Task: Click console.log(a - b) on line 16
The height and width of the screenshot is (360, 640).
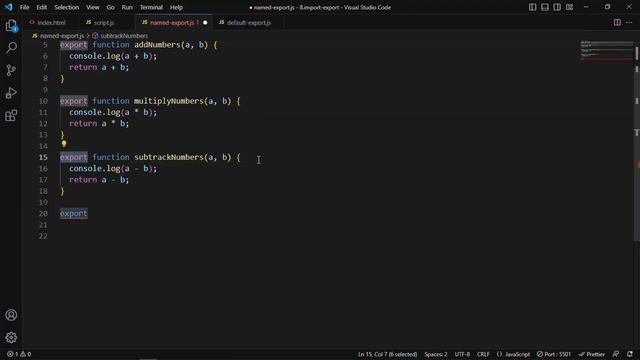Action: tap(113, 169)
